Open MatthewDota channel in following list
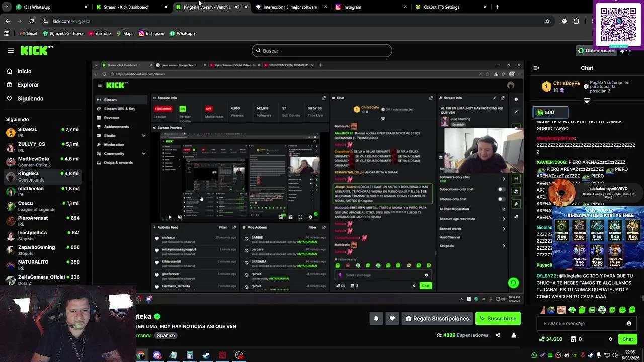This screenshot has height=362, width=644. [43, 162]
